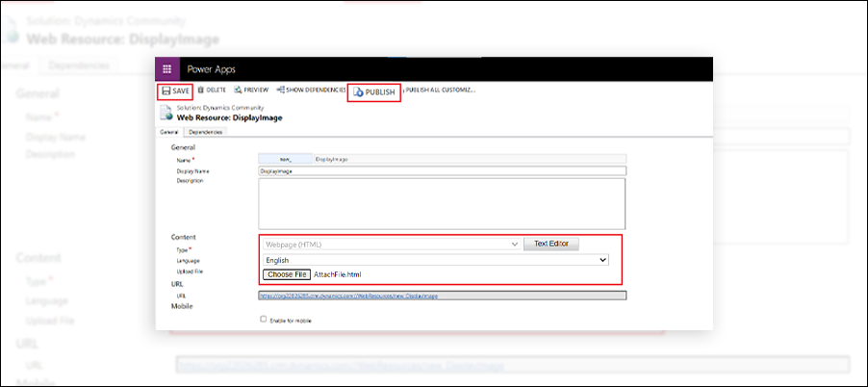Open the web resource URL link

pos(348,296)
